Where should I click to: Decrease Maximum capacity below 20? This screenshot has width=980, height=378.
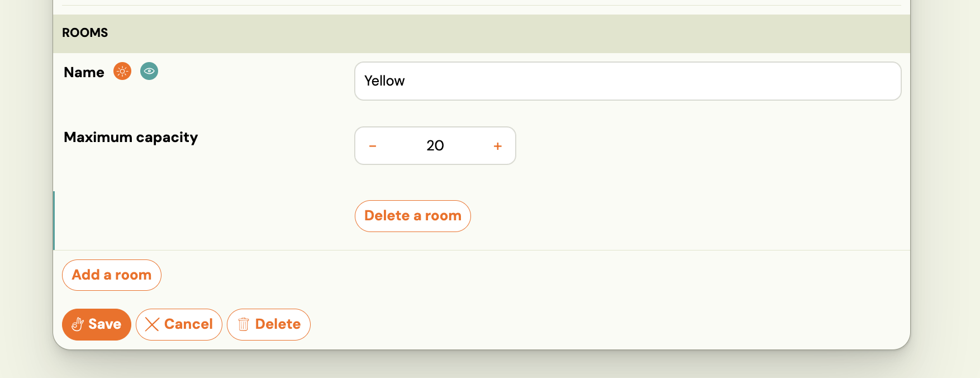coord(372,145)
